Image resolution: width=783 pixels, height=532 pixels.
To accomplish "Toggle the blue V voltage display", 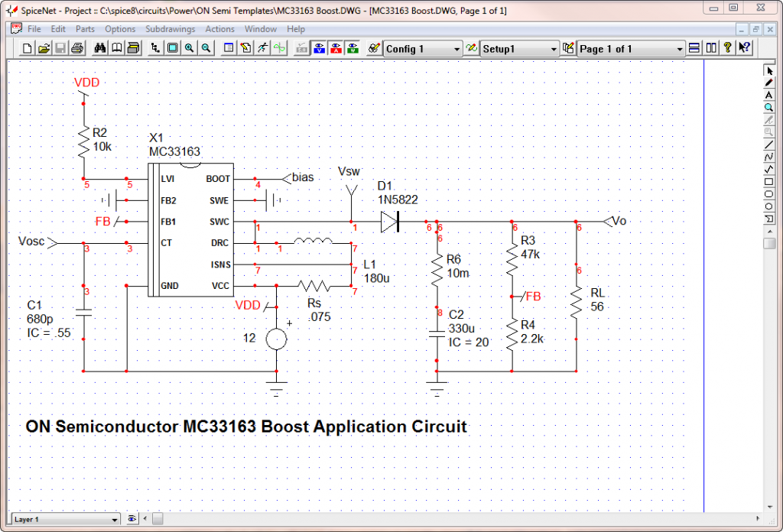I will (x=319, y=48).
